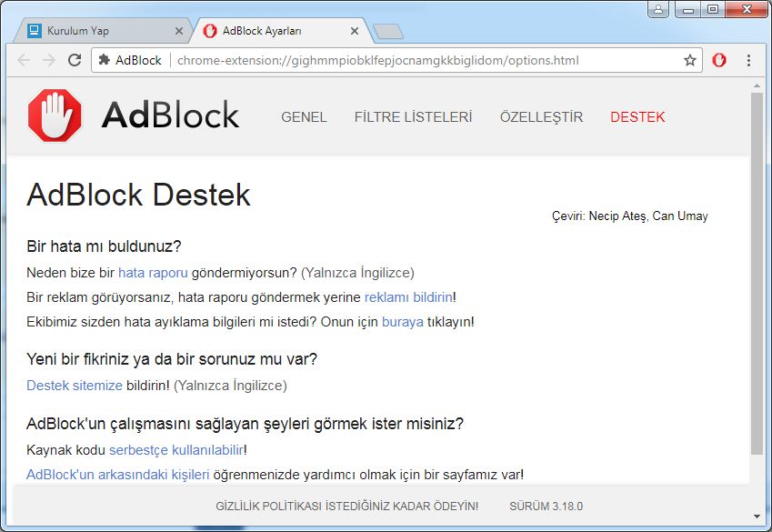772x532 pixels.
Task: Click İSTEDİĞİNİZ KADAR ÖDEYİN! footer link
Action: [x=402, y=507]
